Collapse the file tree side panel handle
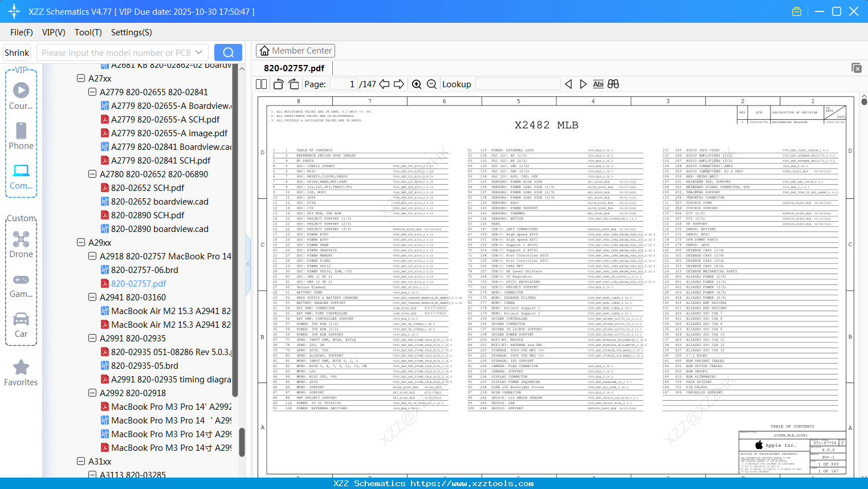Image resolution: width=868 pixels, height=489 pixels. (248, 263)
